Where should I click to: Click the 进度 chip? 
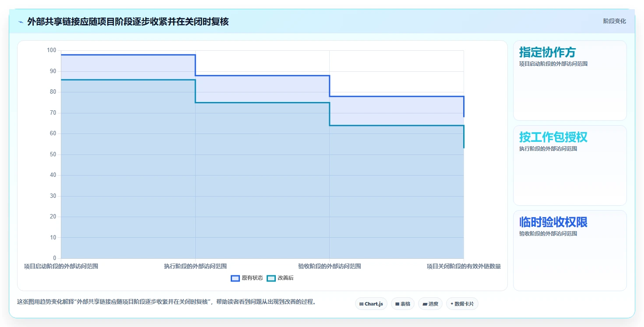click(430, 304)
